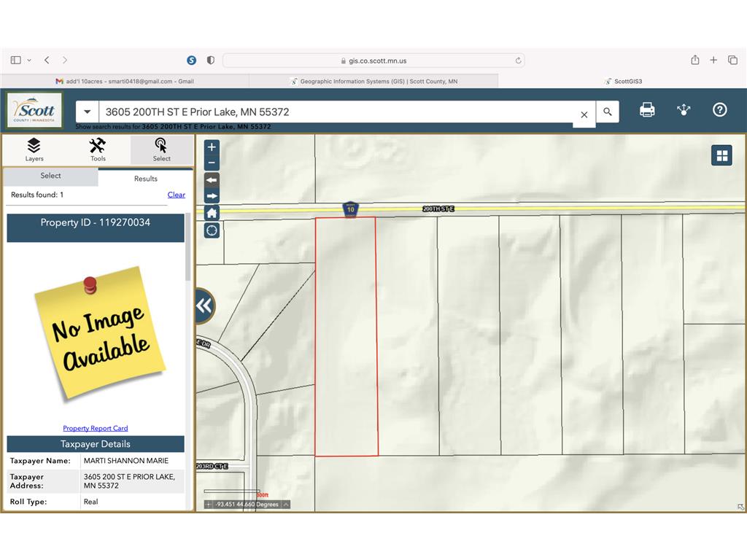Viewport: 747px width, 560px height.
Task: Click the browser address bar
Action: click(373, 61)
